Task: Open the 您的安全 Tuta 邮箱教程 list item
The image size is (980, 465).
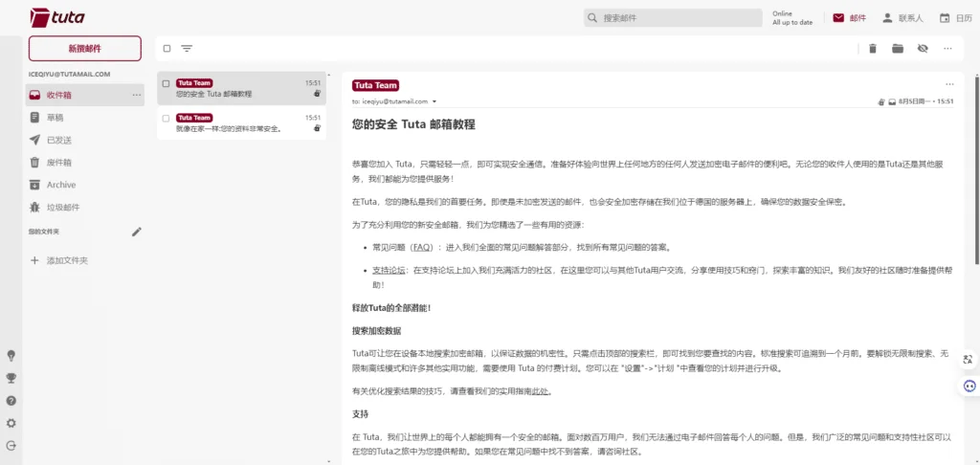Action: 241,88
